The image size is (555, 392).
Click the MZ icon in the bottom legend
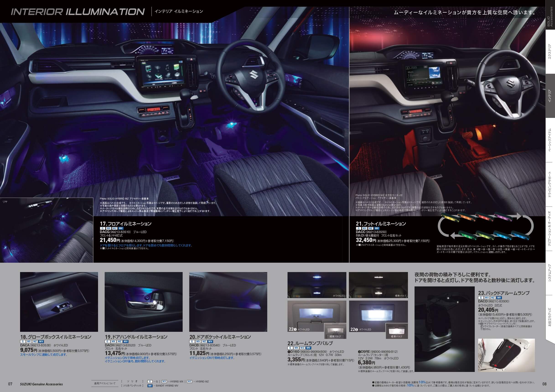pyautogui.click(x=189, y=381)
